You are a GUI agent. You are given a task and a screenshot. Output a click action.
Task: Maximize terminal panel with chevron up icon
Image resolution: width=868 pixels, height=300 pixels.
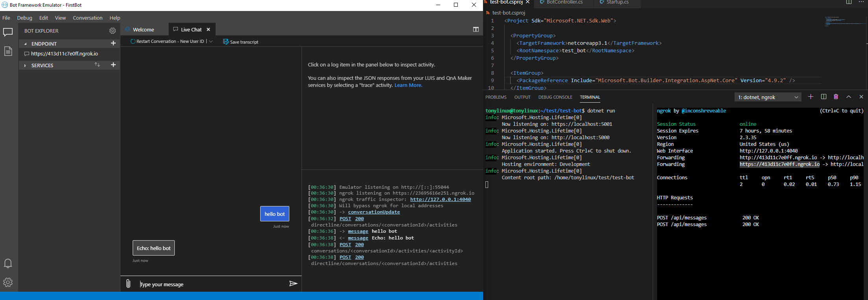point(849,97)
